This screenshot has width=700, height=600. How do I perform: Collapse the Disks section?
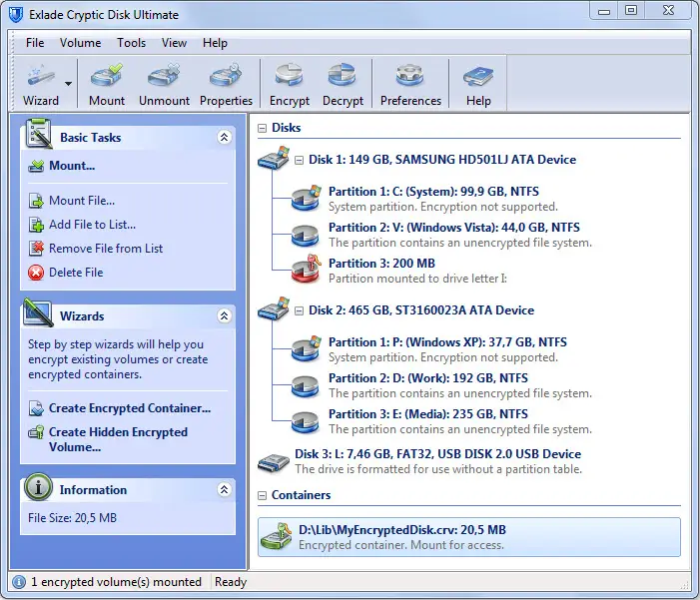pyautogui.click(x=262, y=129)
